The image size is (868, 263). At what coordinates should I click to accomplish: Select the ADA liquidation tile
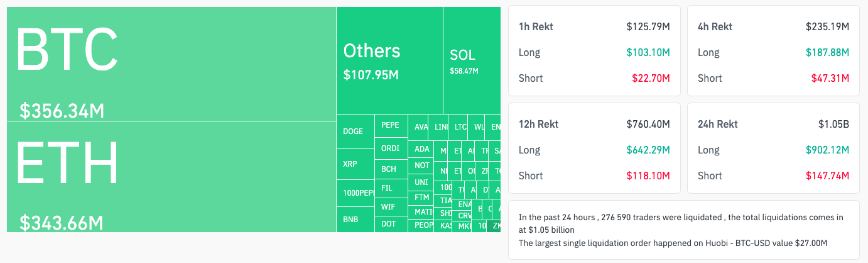[422, 149]
